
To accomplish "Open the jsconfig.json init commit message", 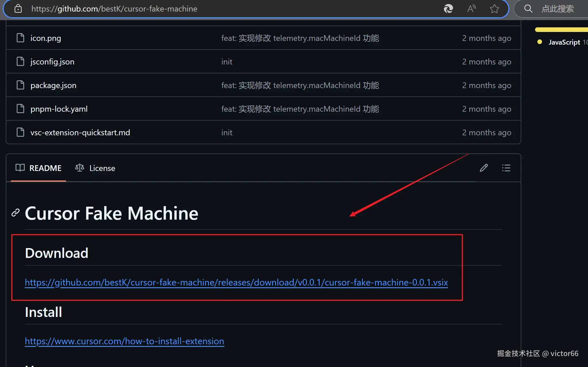I will 227,62.
